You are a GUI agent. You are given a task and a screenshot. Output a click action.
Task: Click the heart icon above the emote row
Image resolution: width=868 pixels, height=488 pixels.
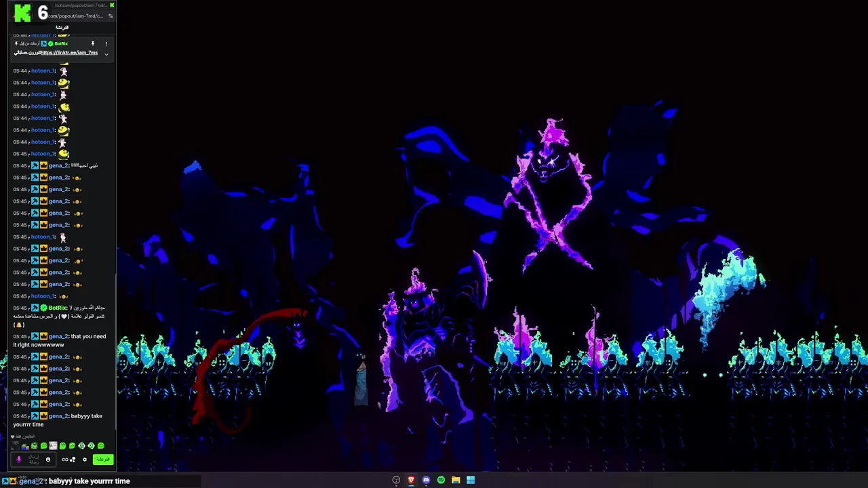[13, 436]
